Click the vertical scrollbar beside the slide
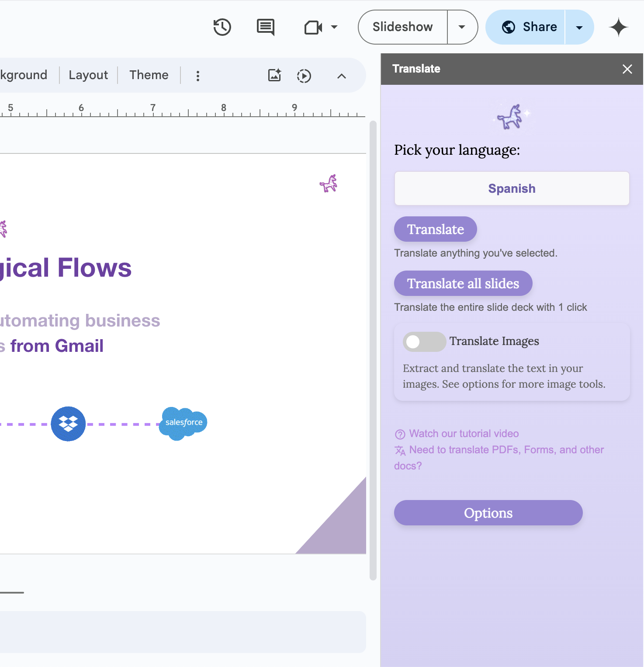Screen dimensions: 644x667 coord(373,350)
